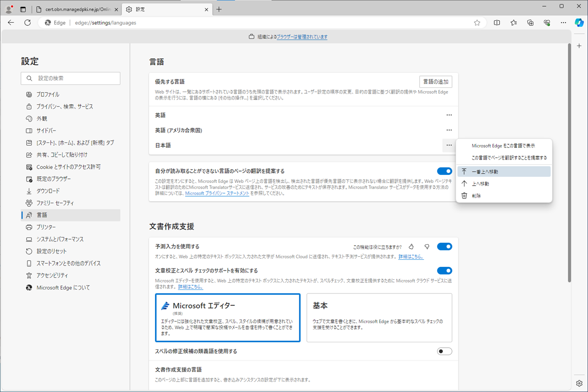Select the Microsoft エディター card
This screenshot has height=392, width=588.
point(228,318)
